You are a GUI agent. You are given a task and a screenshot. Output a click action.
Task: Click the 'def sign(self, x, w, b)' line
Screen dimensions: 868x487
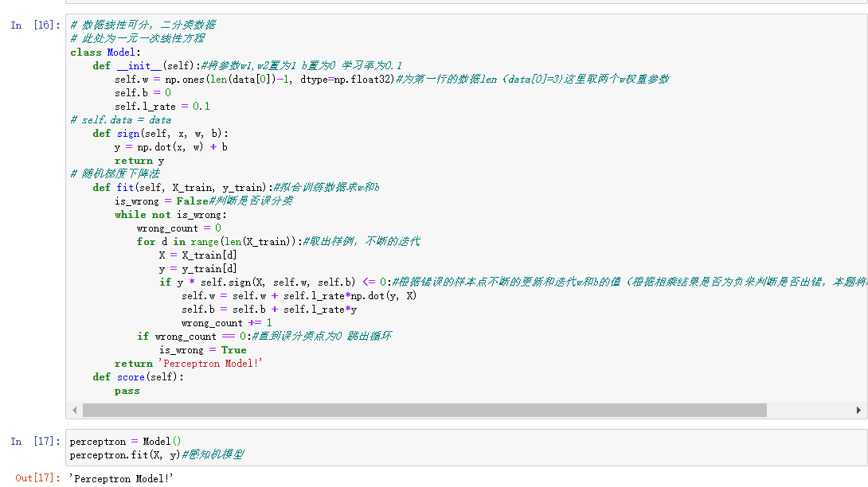pos(161,134)
